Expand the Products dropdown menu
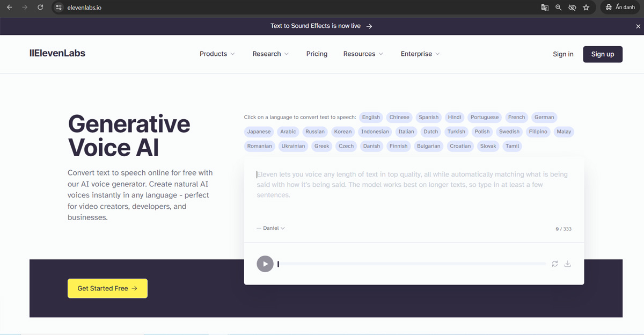The height and width of the screenshot is (335, 644). tap(217, 54)
